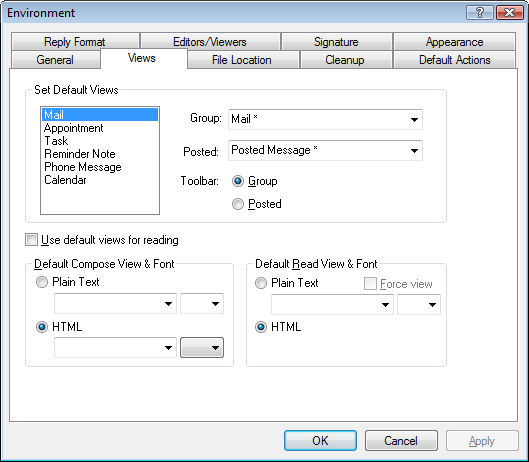Open read view font size dropdown
This screenshot has height=462, width=529.
(x=419, y=305)
